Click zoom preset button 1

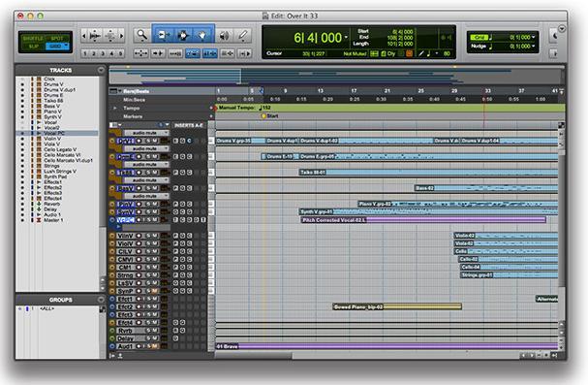[x=85, y=53]
